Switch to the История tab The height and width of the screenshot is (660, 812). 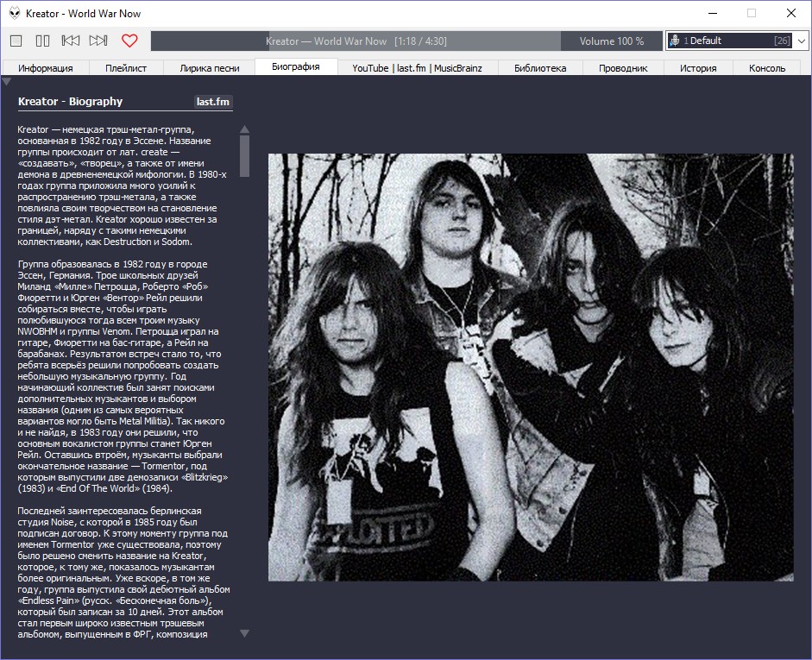(698, 68)
